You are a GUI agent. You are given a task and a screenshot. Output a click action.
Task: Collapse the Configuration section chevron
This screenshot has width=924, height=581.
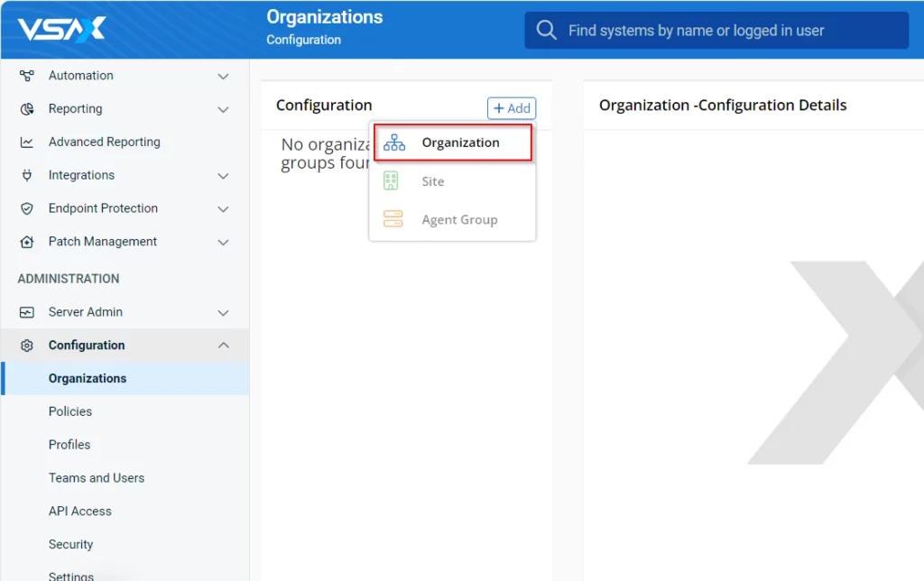224,346
